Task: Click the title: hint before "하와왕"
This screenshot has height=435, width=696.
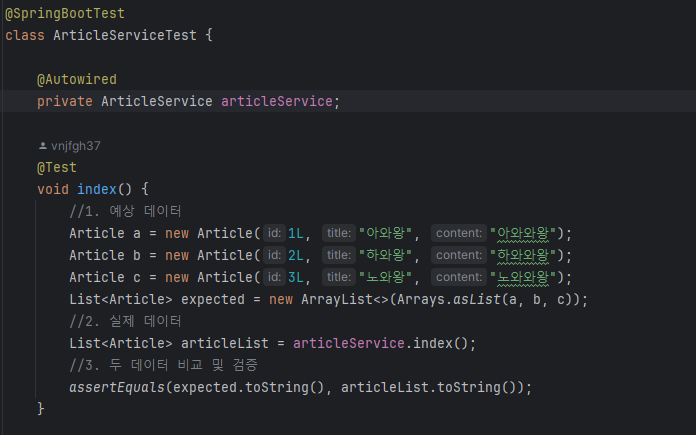Action: pos(339,255)
